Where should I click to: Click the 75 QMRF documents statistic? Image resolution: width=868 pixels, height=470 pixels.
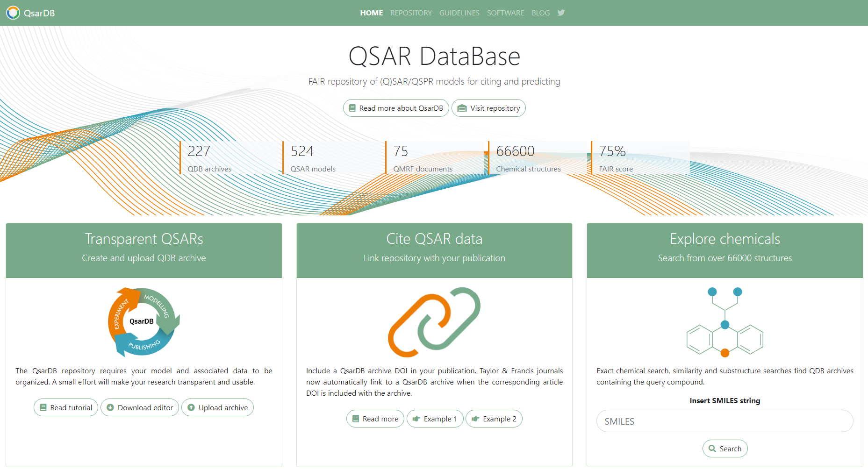[435, 158]
